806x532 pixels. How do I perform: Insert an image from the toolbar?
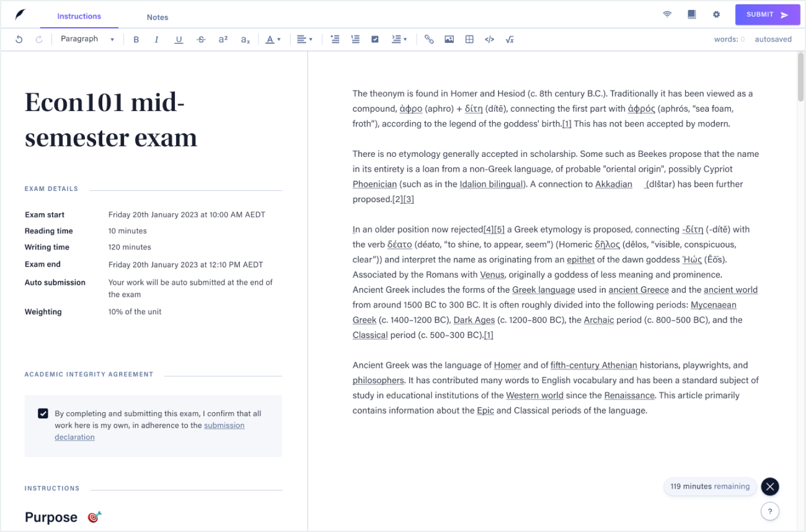pyautogui.click(x=449, y=40)
